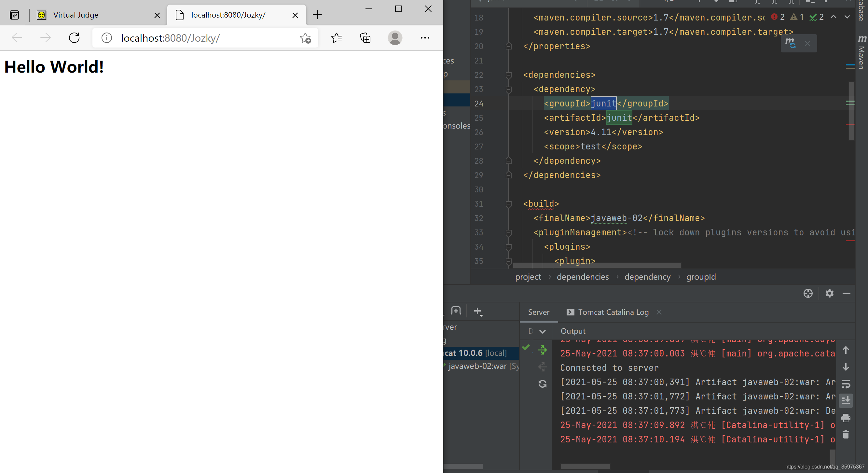Open the add service dropdown plus

point(478,312)
